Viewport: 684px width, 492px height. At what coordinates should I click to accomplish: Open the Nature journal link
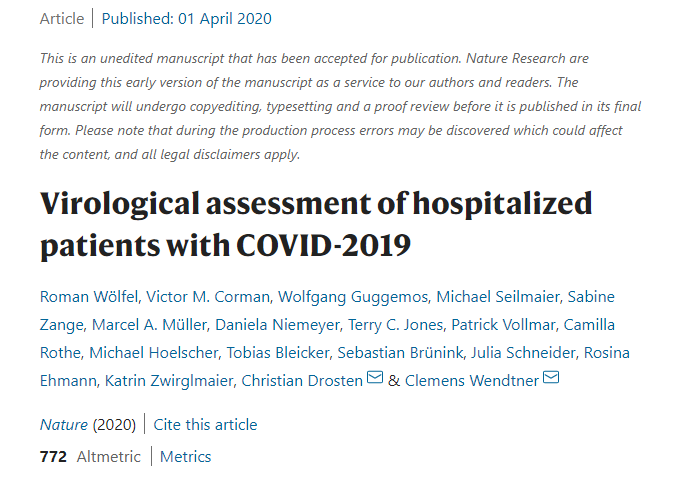64,424
